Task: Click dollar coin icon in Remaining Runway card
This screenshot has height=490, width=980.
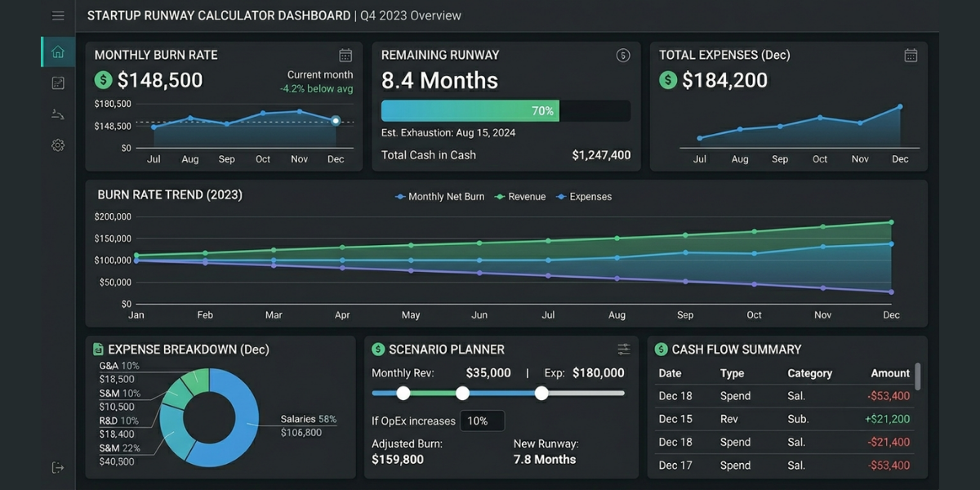Action: pyautogui.click(x=623, y=56)
